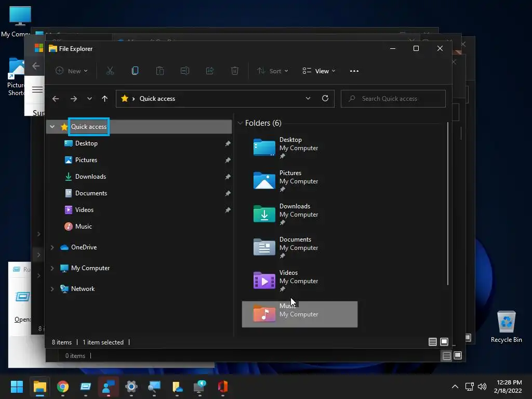Show hidden tray icons chevron
Viewport: 532px width, 399px height.
click(455, 387)
